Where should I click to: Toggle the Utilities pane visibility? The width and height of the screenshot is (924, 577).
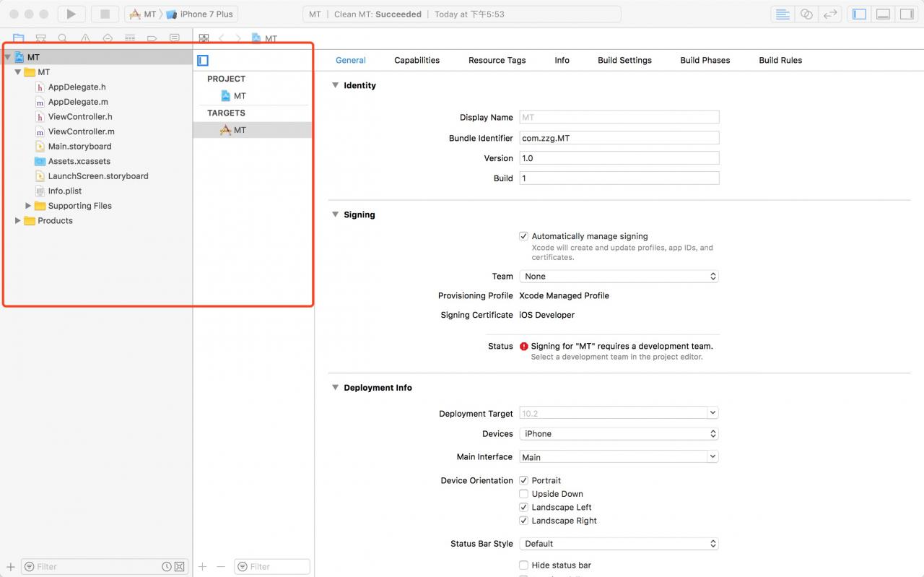906,14
